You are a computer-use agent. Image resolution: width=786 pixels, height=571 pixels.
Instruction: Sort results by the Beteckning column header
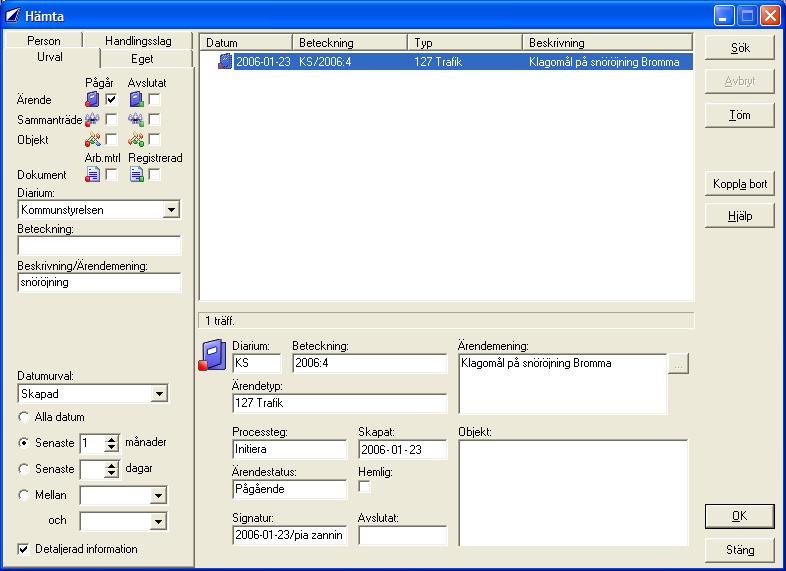tap(350, 43)
